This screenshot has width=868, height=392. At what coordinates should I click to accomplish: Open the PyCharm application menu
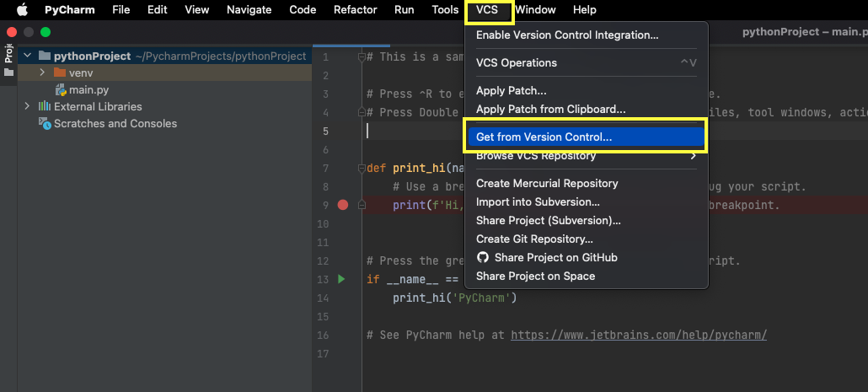[70, 9]
